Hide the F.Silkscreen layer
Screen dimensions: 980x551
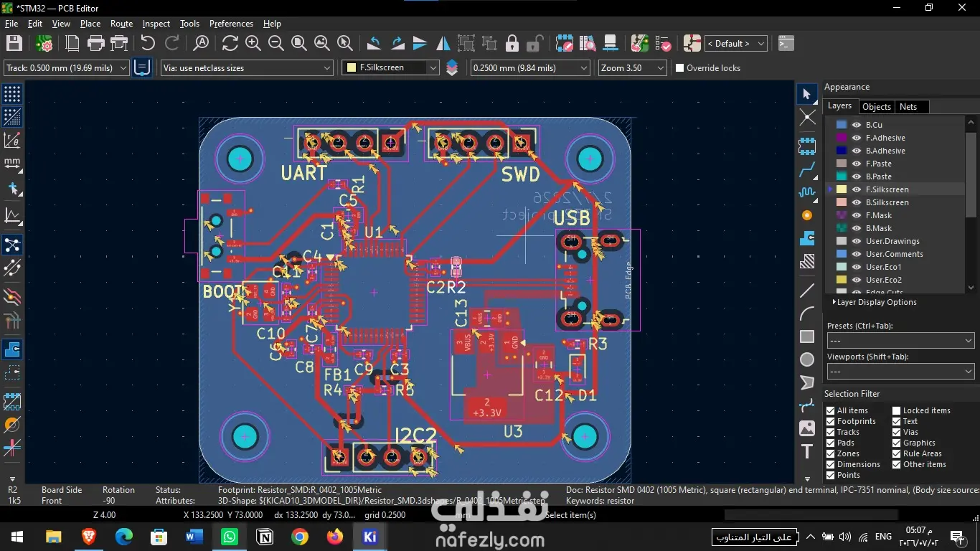[857, 189]
